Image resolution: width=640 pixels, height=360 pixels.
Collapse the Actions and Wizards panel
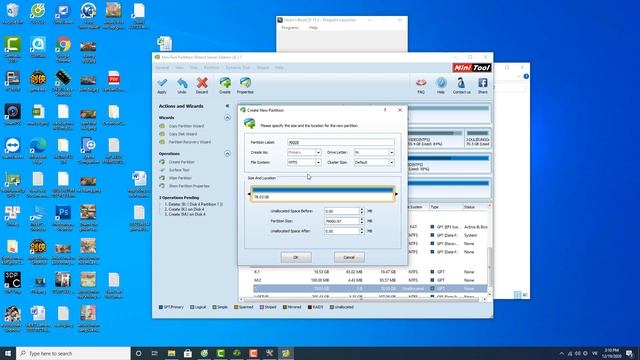click(x=227, y=106)
